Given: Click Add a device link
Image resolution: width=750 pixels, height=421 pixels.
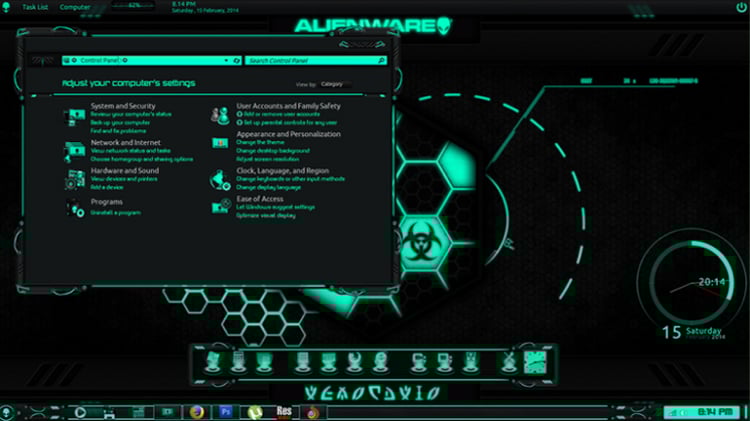Looking at the screenshot, I should tap(107, 187).
